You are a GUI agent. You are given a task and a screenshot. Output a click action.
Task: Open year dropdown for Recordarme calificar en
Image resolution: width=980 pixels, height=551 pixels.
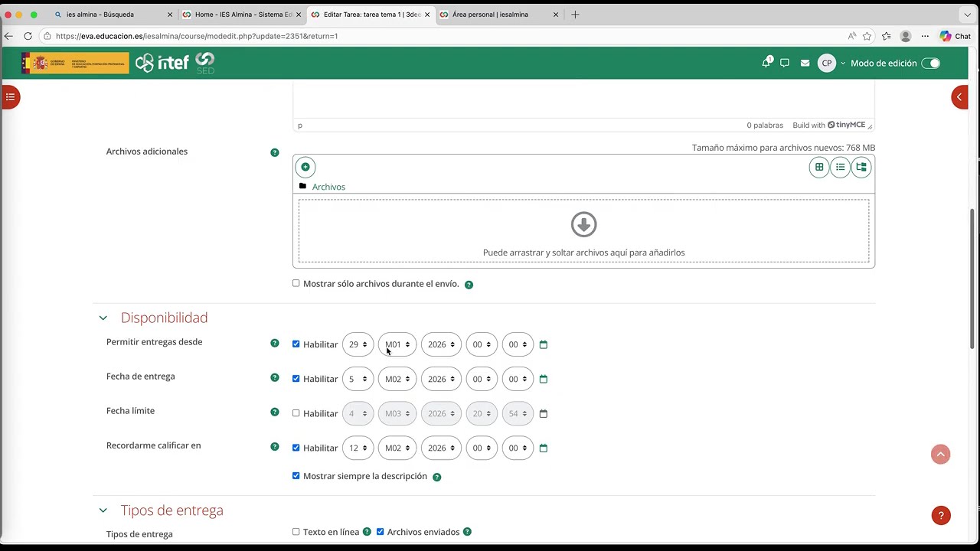[x=441, y=448]
